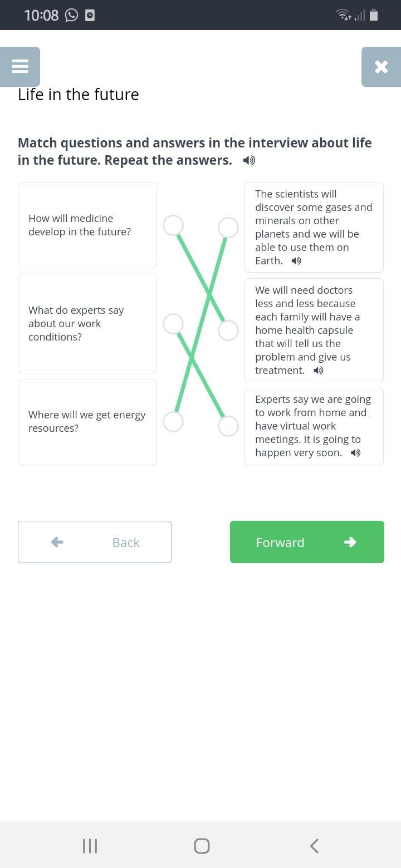Select connector circle beside the experts answer

coord(228,426)
